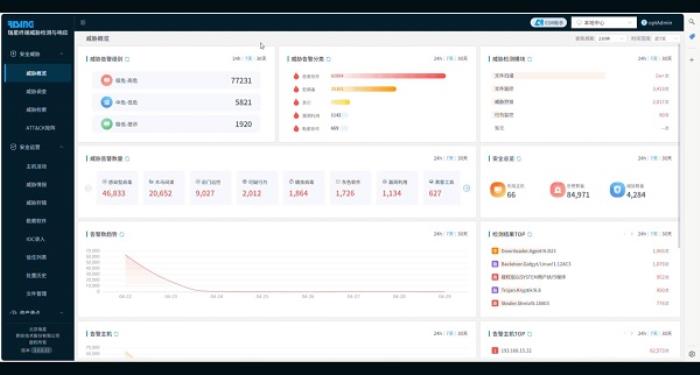
Task: Click the magnifier search icon at the right edge
Action: coord(692,22)
